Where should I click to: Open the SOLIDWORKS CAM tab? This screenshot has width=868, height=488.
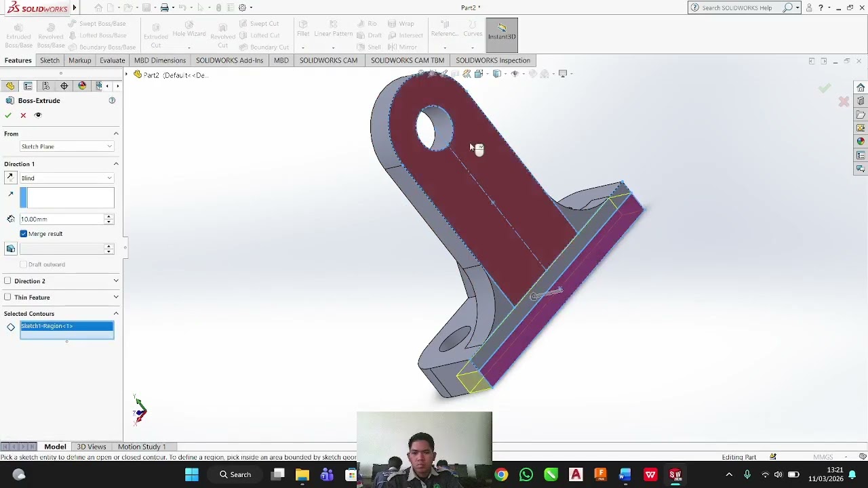click(328, 60)
